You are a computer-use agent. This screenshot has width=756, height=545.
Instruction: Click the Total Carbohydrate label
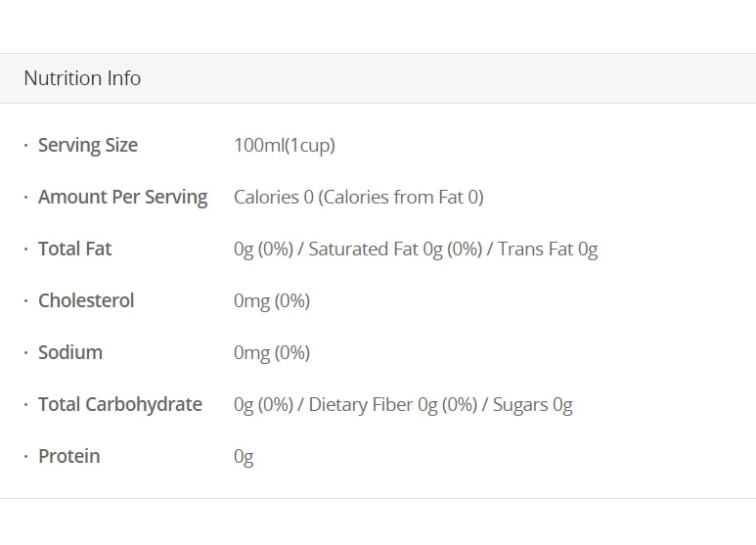119,404
